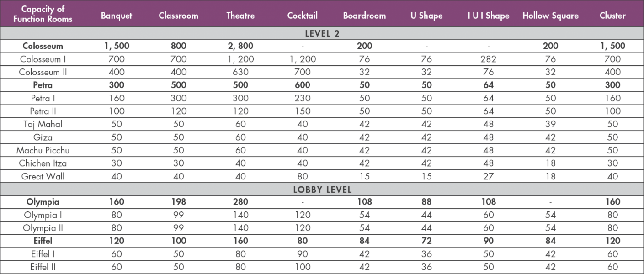Screen dimensions: 644x274
Task: Select the Boardroom column header
Action: (x=364, y=16)
